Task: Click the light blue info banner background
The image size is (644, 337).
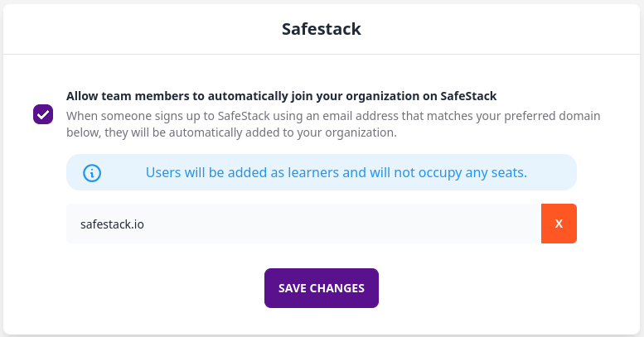Action: coord(322,172)
